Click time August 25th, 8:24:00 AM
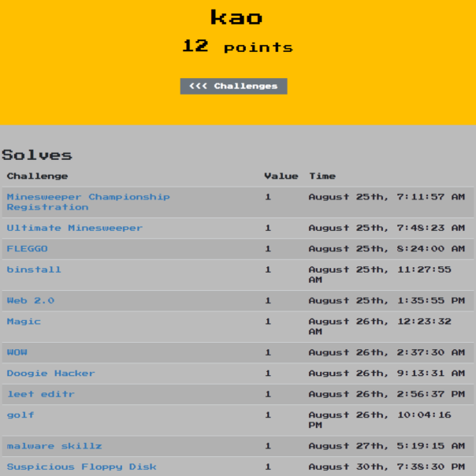 (x=387, y=248)
